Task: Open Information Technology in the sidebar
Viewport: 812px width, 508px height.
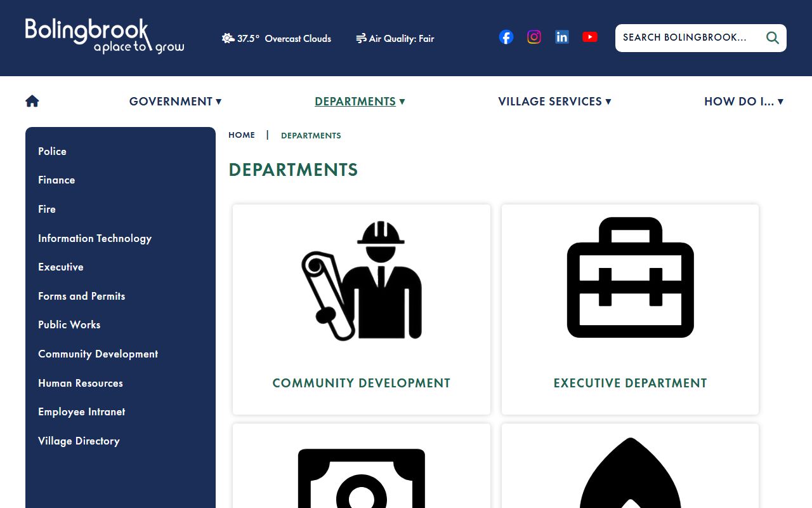Action: pyautogui.click(x=95, y=238)
